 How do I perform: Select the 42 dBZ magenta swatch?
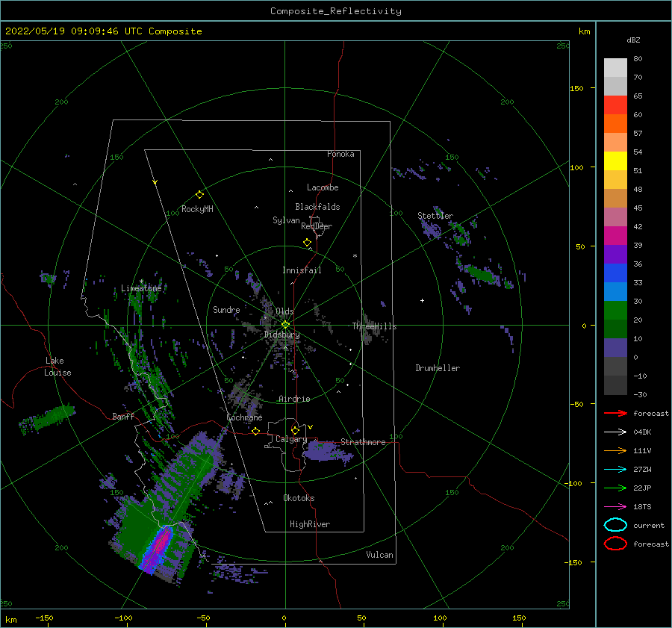click(615, 235)
